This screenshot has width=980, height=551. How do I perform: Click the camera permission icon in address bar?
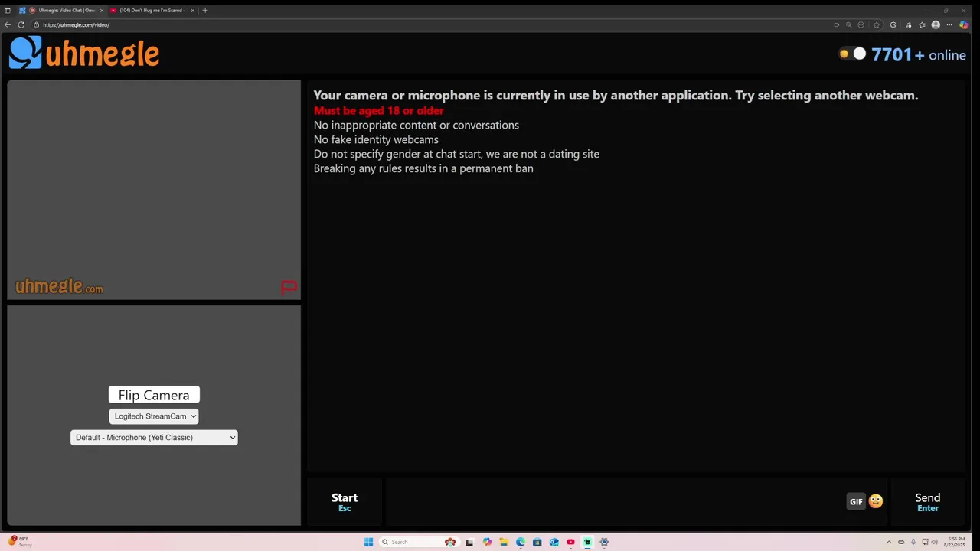click(836, 24)
